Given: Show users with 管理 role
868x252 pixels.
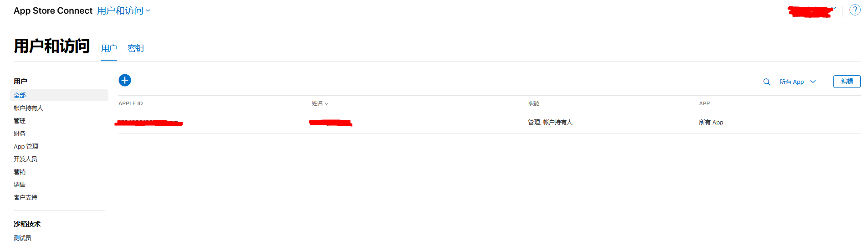Looking at the screenshot, I should [x=20, y=121].
